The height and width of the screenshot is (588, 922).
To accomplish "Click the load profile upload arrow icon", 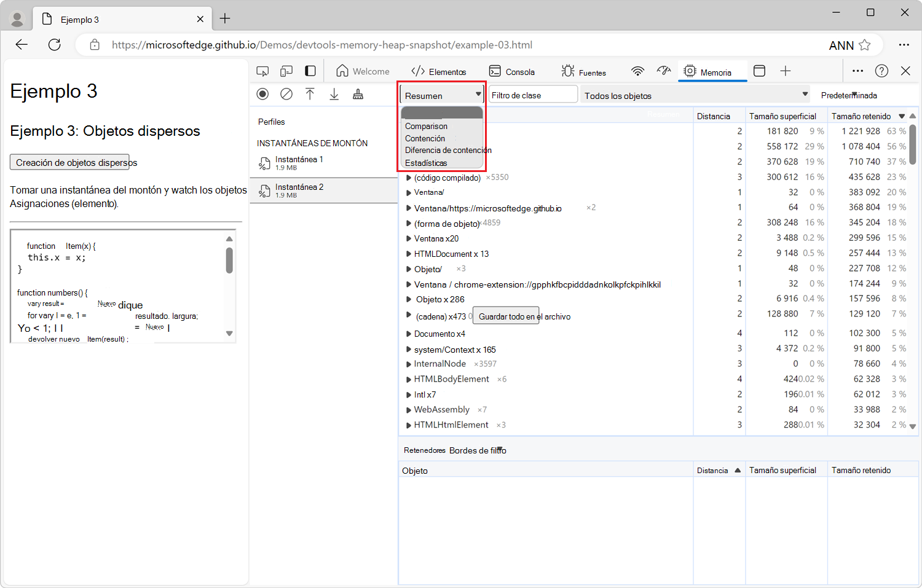I will point(310,94).
